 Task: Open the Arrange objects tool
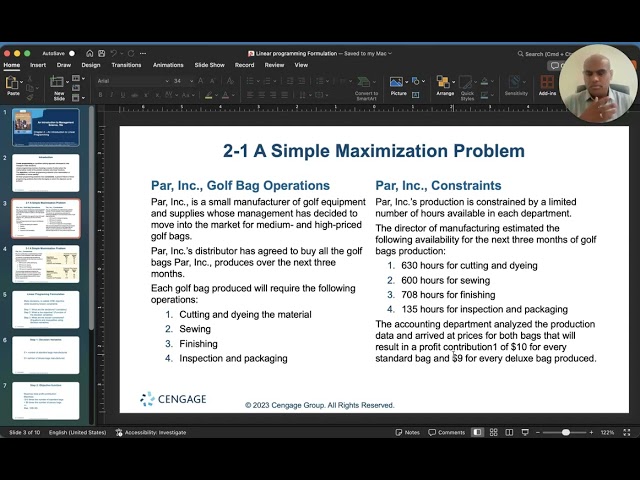click(445, 86)
